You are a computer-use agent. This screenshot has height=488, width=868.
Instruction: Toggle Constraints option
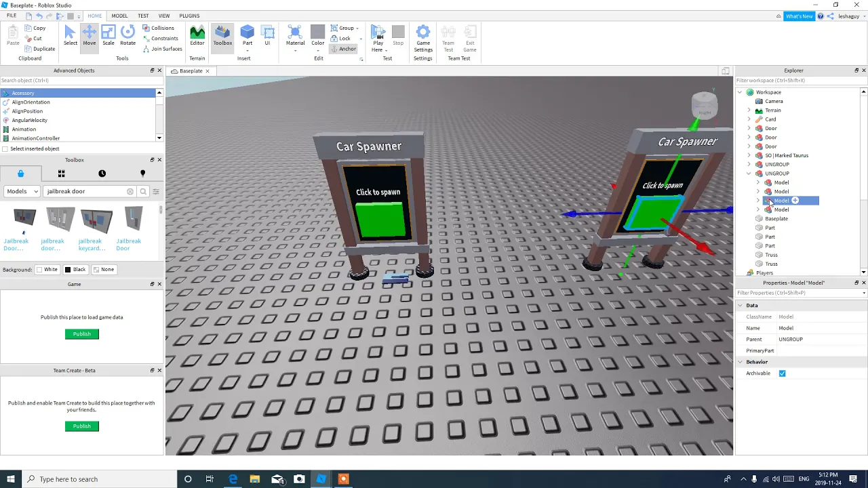[x=160, y=39]
